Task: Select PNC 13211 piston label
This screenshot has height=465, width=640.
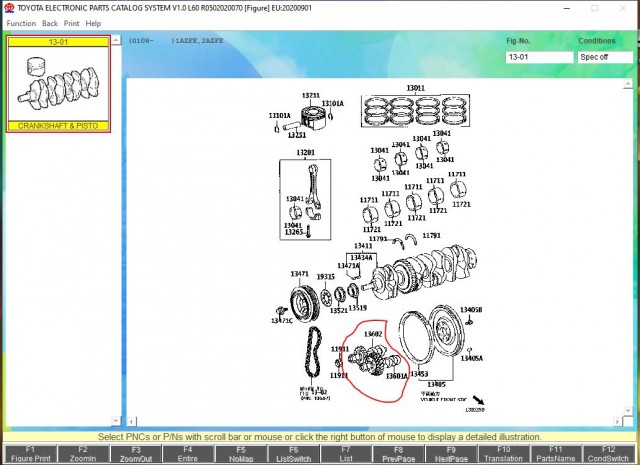Action: [311, 96]
